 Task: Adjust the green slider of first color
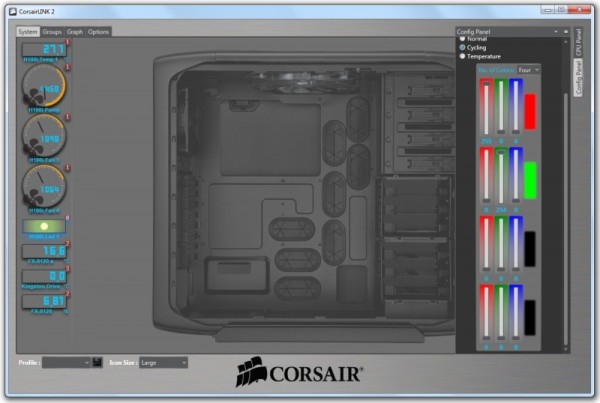click(x=501, y=108)
